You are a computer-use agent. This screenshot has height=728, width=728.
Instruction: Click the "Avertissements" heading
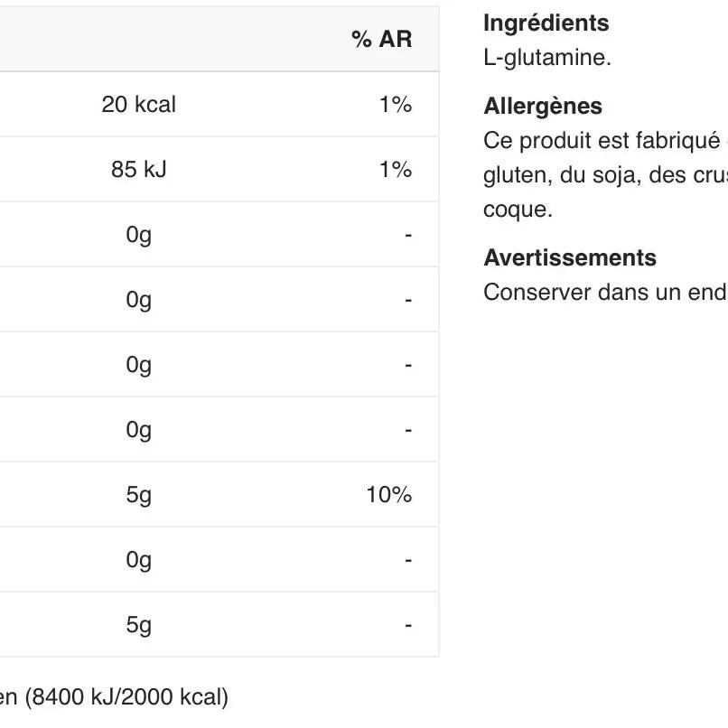pyautogui.click(x=570, y=258)
